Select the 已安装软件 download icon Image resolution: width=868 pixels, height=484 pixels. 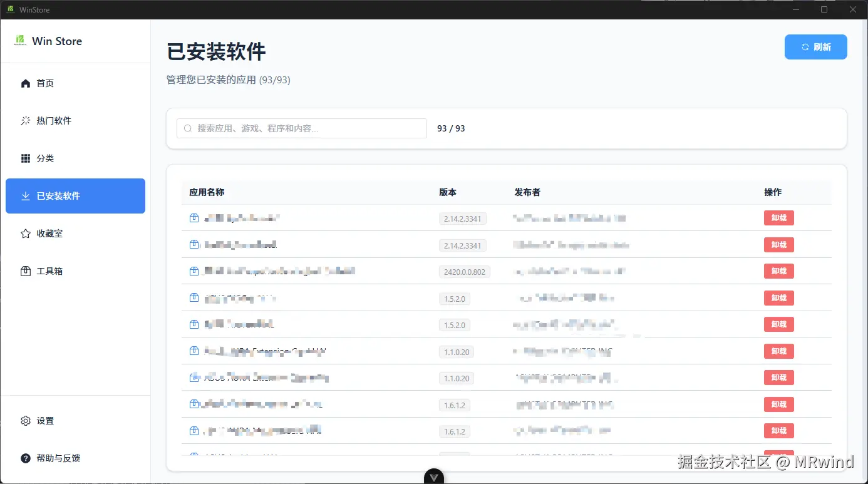coord(25,195)
